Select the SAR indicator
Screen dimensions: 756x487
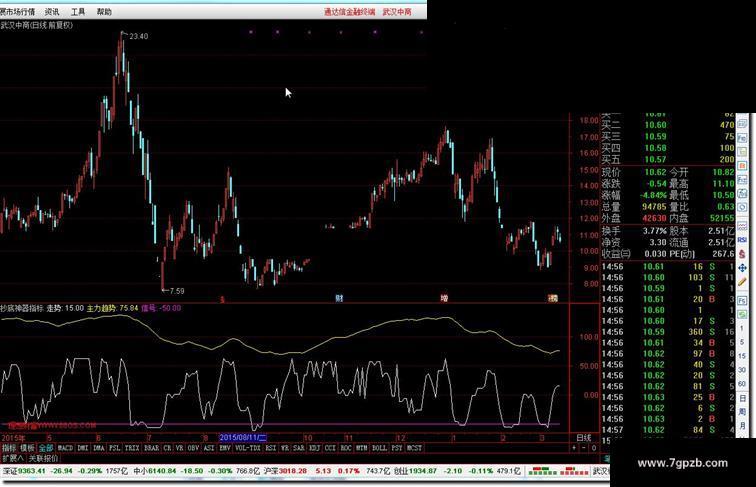(x=299, y=448)
